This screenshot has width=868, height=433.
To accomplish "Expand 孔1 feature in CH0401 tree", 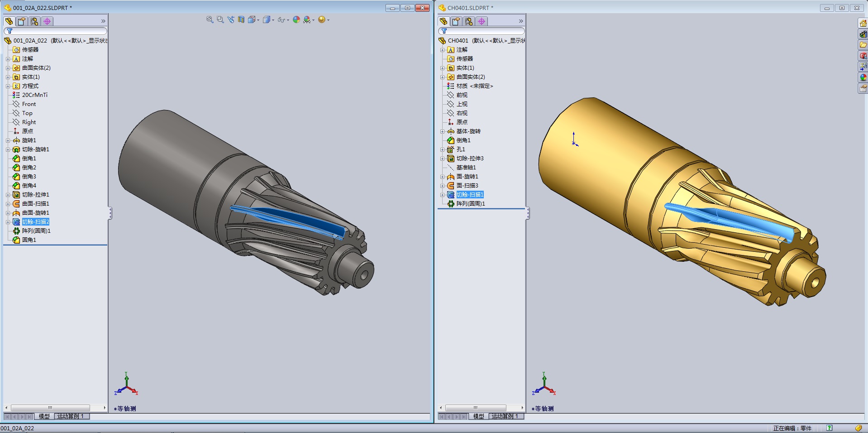I will (442, 149).
